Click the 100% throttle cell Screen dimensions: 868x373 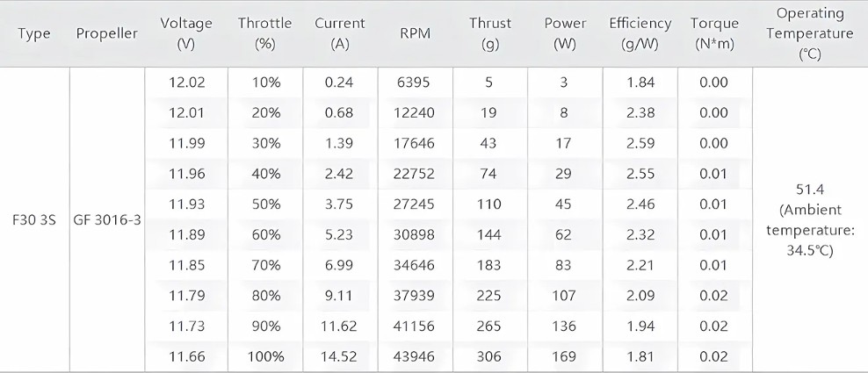265,356
